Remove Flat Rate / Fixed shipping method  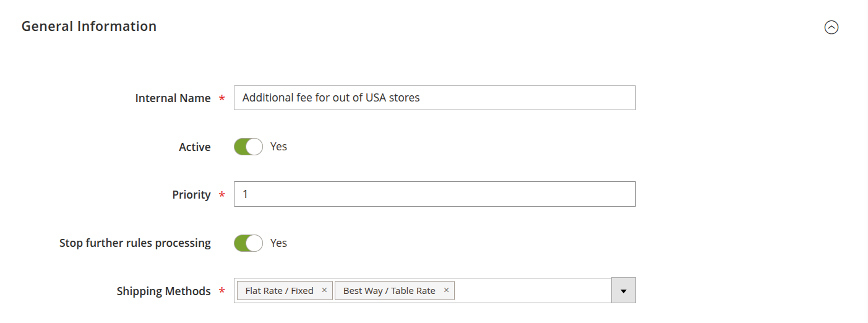point(324,290)
